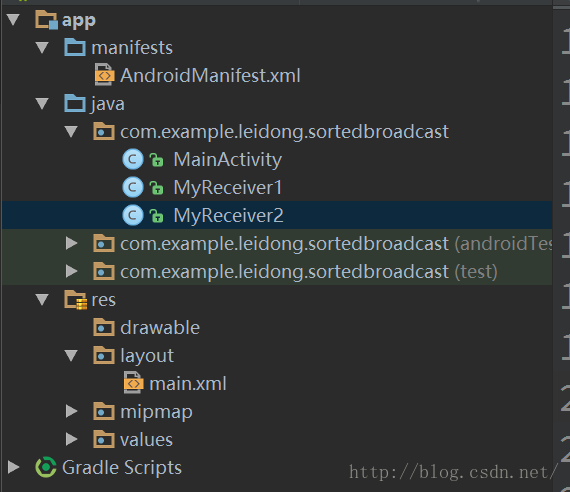Viewport: 570px width, 492px height.
Task: Open main.xml layout file
Action: click(188, 384)
